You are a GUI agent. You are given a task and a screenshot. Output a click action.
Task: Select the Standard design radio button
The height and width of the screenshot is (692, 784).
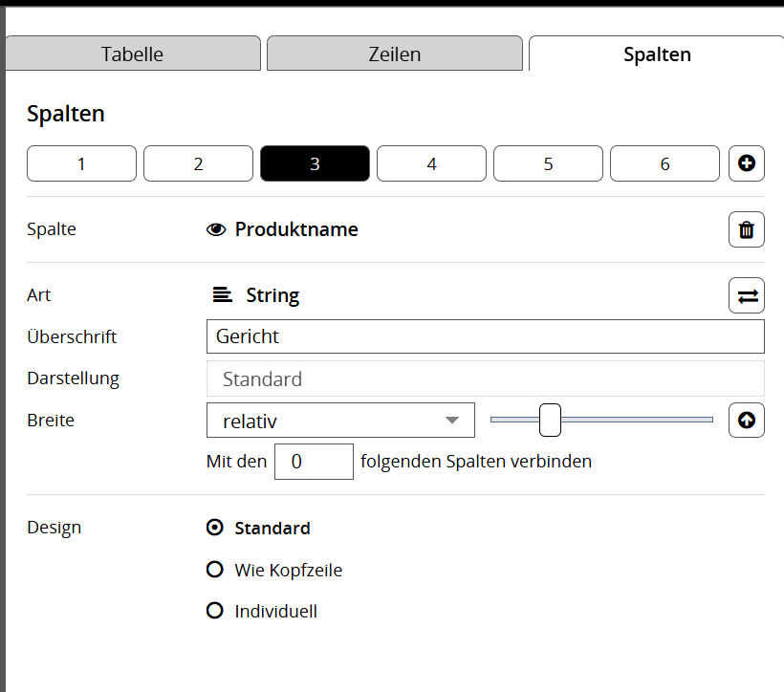(215, 528)
